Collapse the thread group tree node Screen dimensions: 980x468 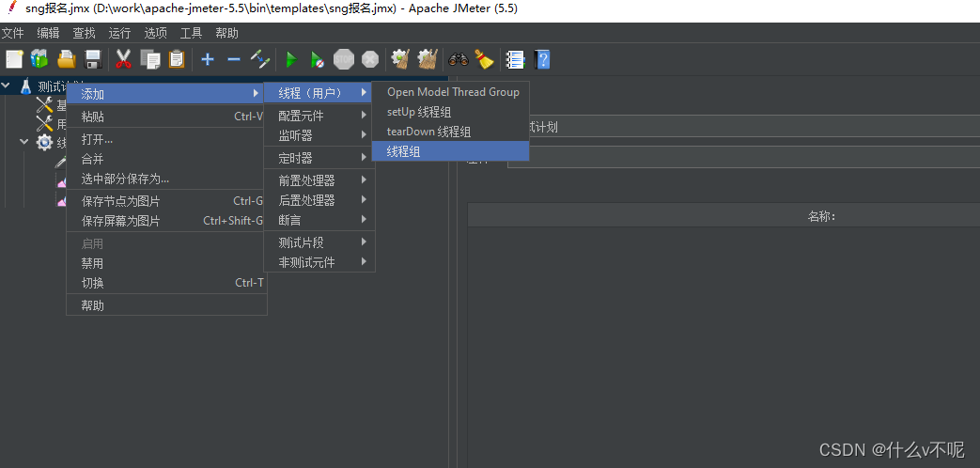[24, 142]
